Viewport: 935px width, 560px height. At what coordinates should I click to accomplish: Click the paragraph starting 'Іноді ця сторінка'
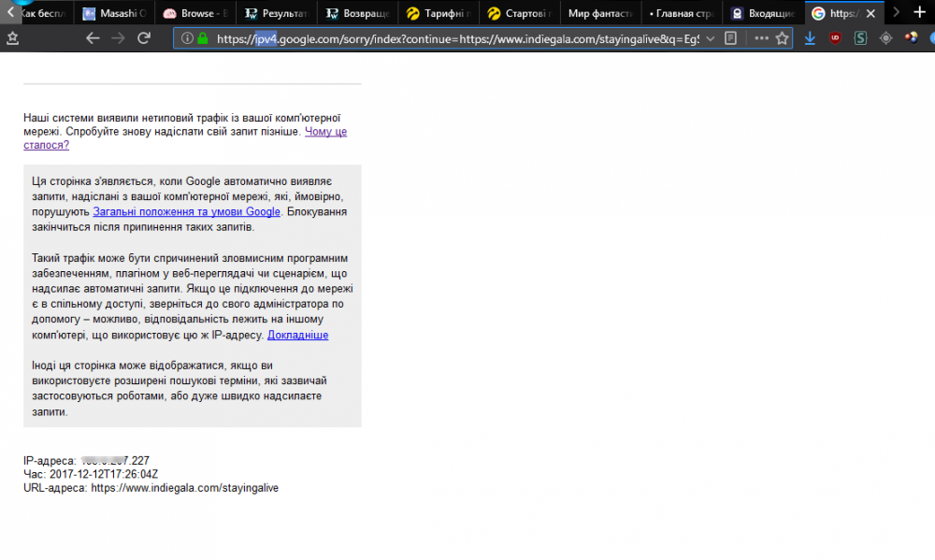click(x=180, y=388)
